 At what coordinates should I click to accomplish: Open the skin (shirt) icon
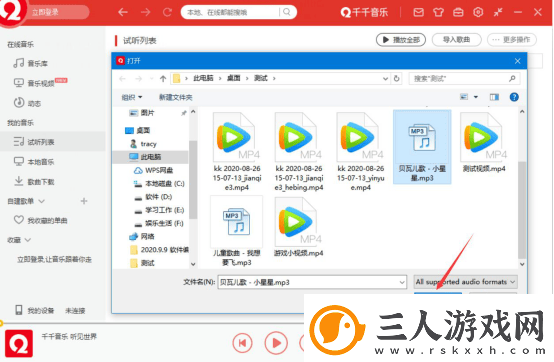[x=438, y=12]
